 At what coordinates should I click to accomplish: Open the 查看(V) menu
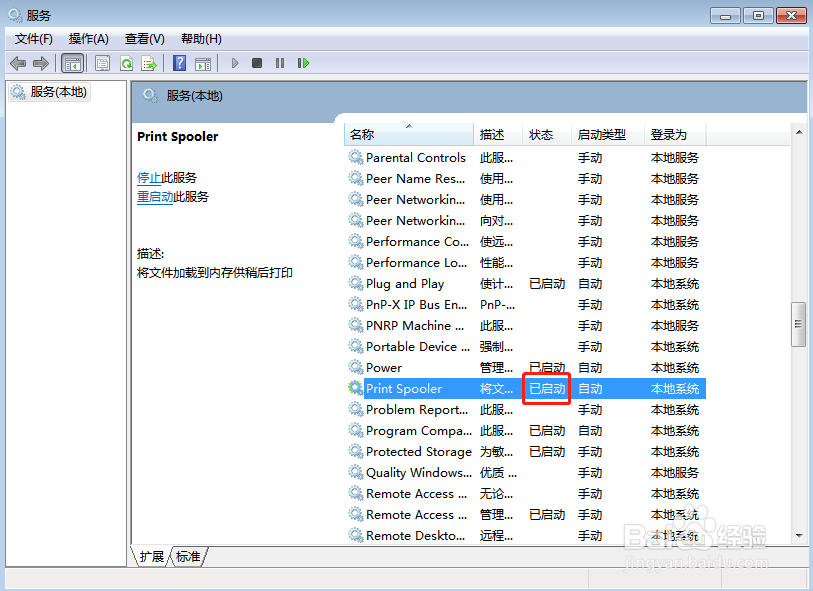point(144,39)
